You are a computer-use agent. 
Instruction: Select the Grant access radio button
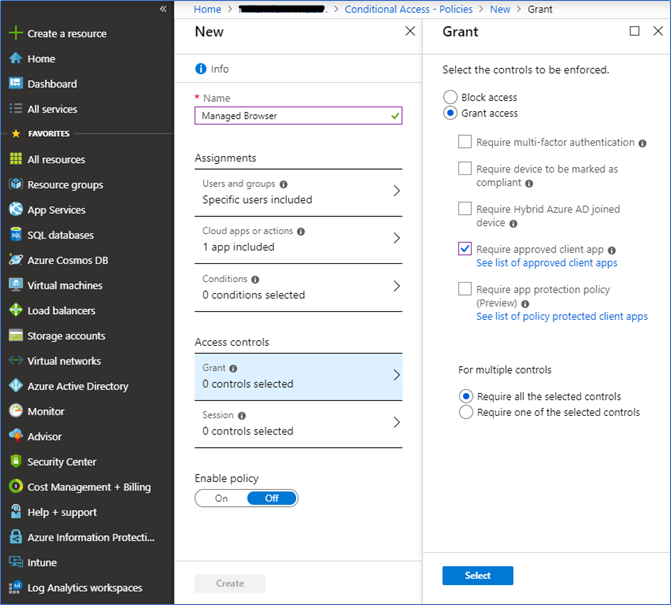(450, 113)
